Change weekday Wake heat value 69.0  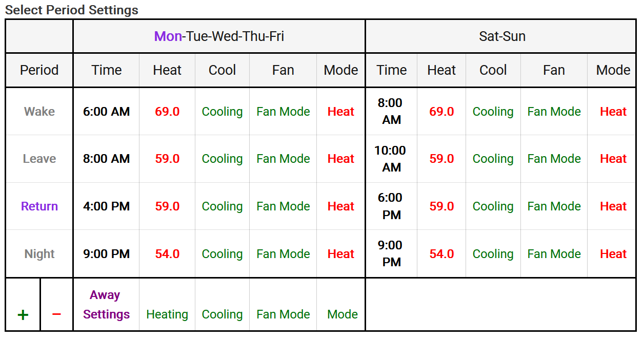click(167, 112)
